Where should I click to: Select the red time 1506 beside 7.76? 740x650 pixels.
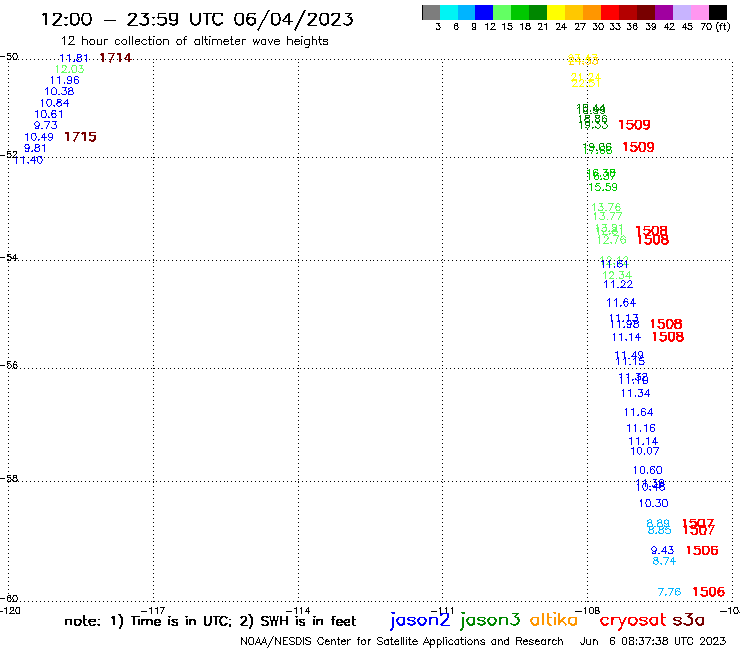(x=708, y=591)
